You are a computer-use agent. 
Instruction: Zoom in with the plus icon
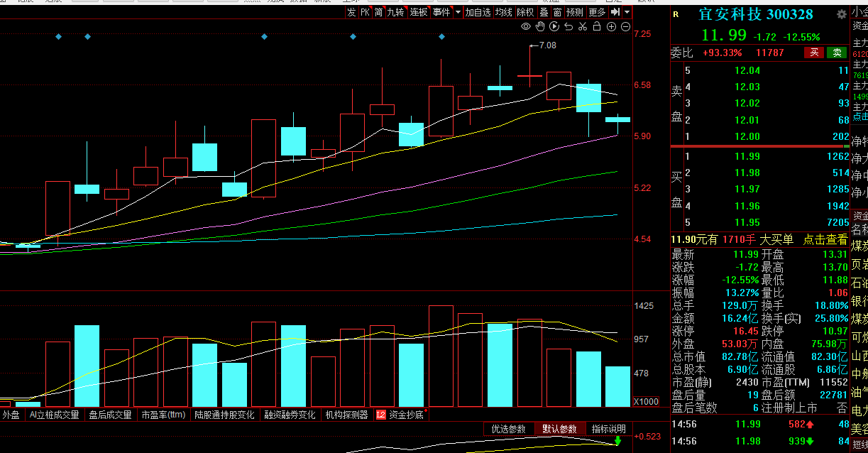tap(611, 27)
